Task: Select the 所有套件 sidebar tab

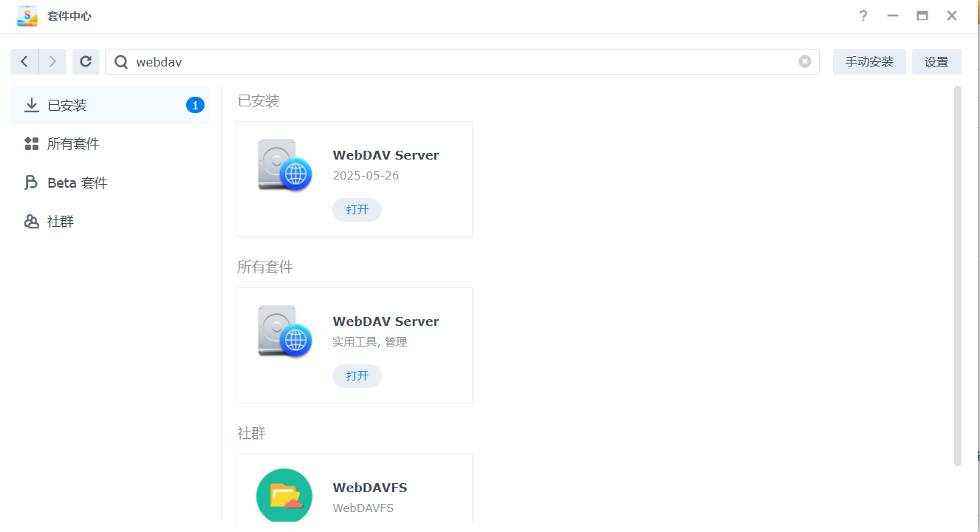Action: click(110, 144)
